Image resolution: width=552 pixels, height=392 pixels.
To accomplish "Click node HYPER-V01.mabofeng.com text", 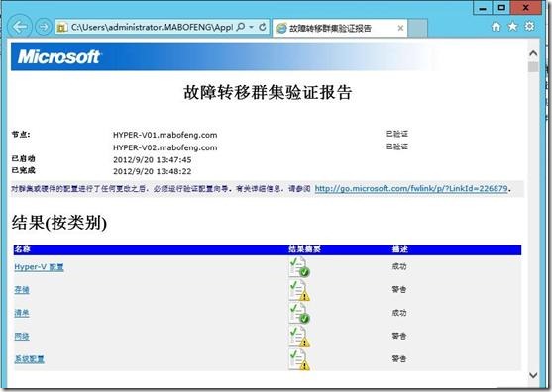I will point(166,135).
